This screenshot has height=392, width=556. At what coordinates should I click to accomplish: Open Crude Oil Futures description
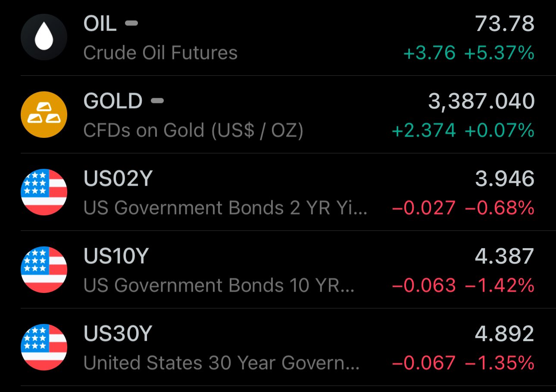click(x=160, y=53)
